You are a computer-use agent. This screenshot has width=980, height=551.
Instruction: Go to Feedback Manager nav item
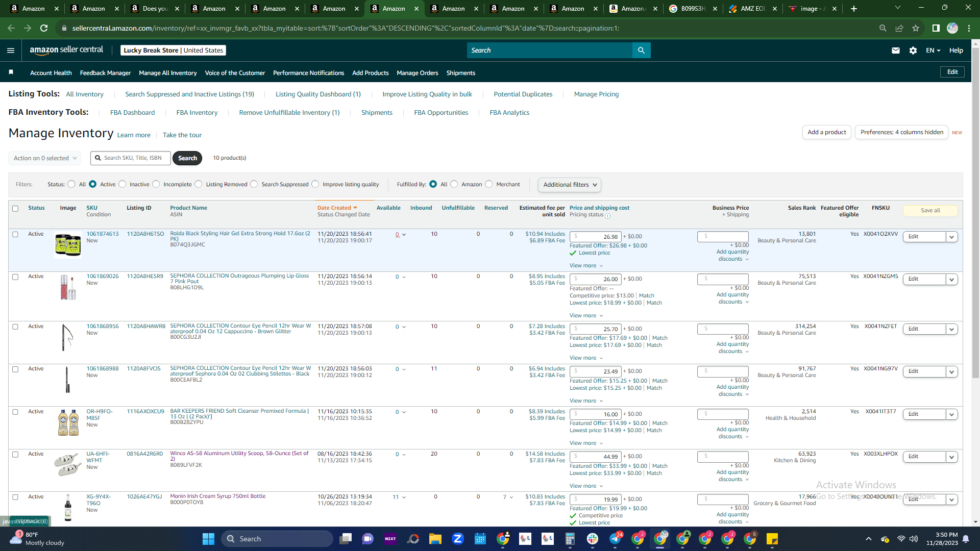(x=105, y=73)
